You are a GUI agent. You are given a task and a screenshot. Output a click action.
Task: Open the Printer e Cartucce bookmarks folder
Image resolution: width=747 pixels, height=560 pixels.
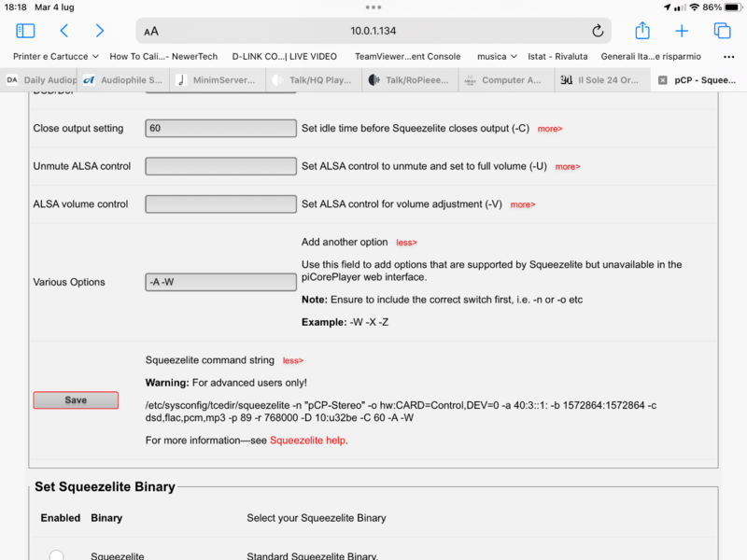tap(51, 56)
